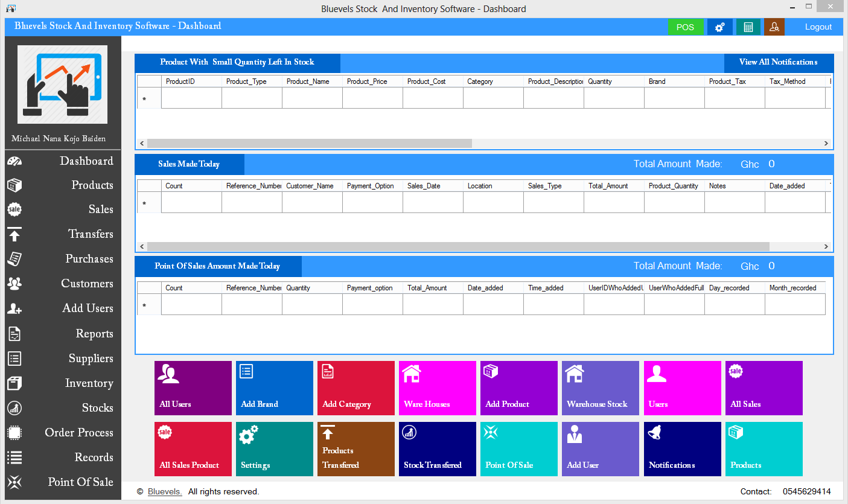Select the Notifications bell tile
The width and height of the screenshot is (848, 504).
click(x=682, y=449)
